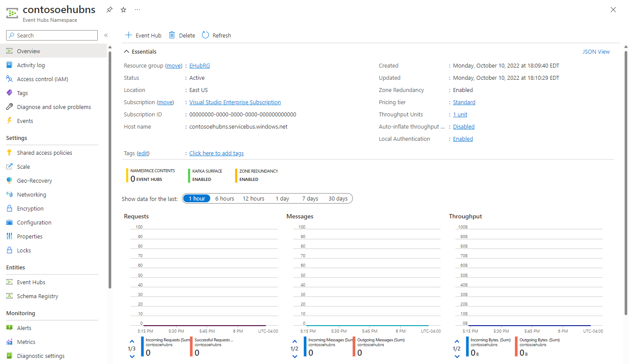Click the sidebar Search field
Screen dimensions: 629x364
[52, 35]
